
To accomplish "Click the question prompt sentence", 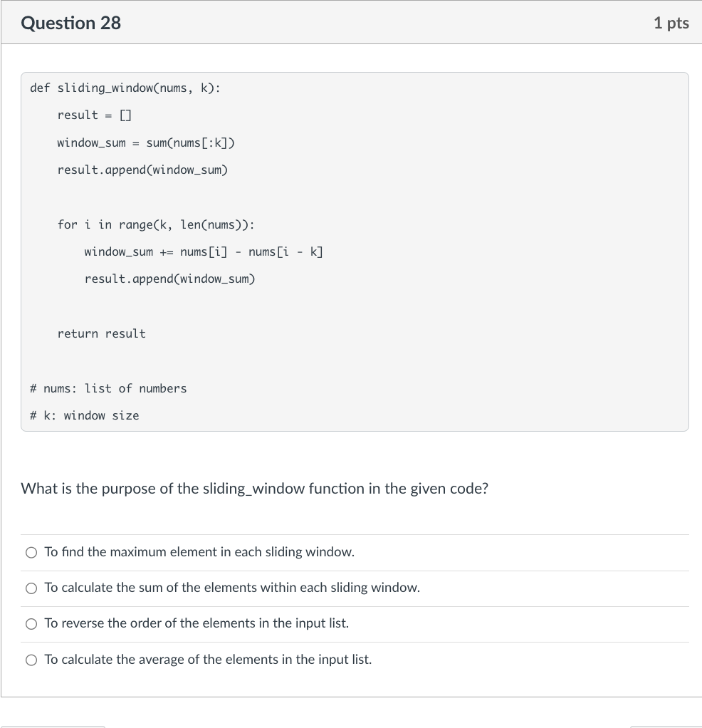I will (x=254, y=489).
